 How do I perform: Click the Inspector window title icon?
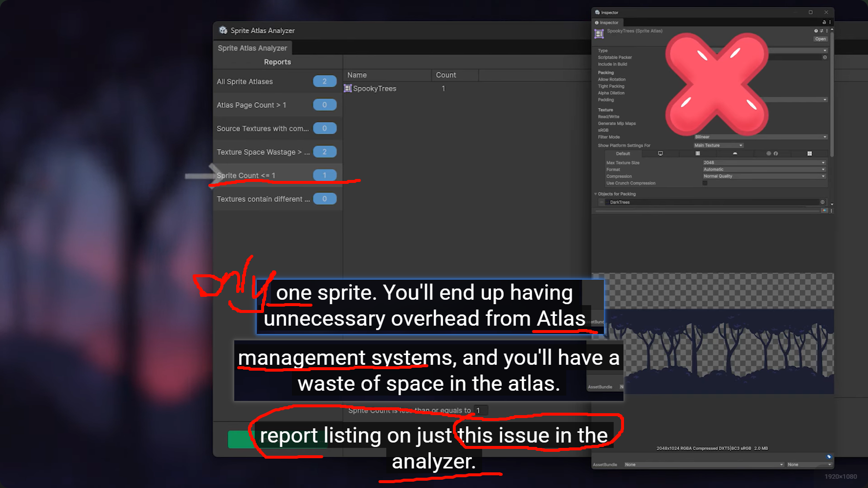point(597,12)
